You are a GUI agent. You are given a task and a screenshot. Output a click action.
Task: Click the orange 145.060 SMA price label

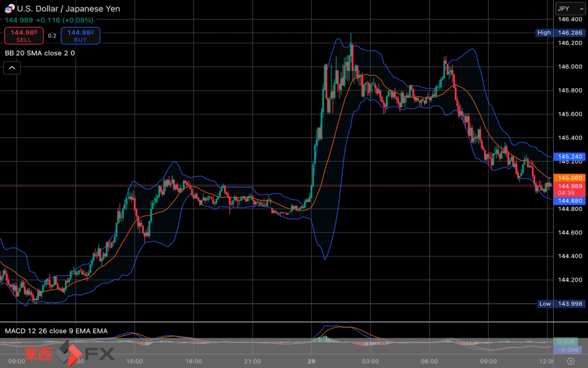tap(570, 178)
